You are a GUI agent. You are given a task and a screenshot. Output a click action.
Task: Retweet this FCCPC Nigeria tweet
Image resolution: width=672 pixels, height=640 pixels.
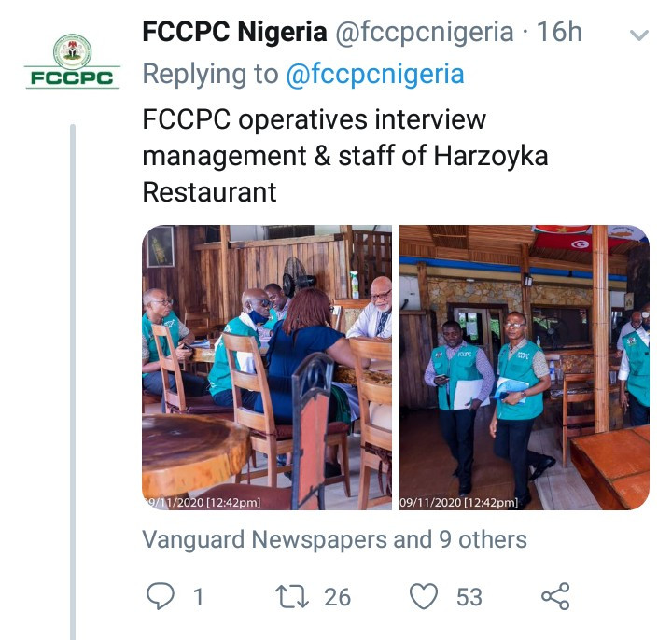pos(294,596)
